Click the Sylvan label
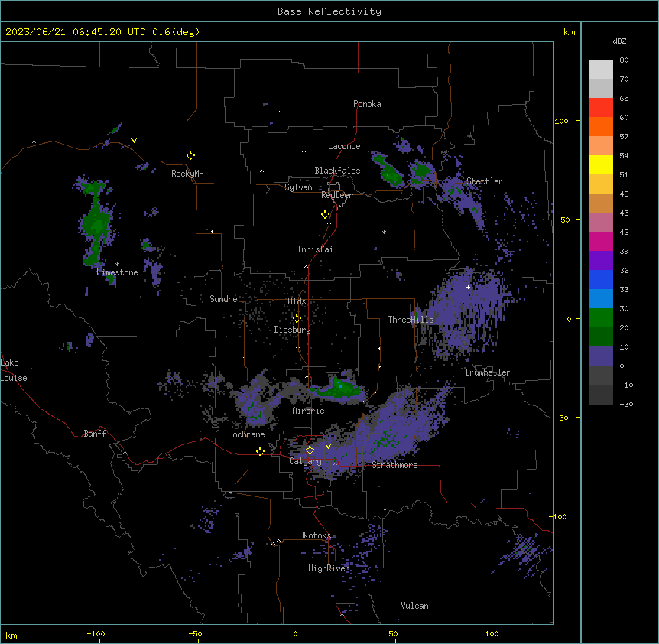 point(298,187)
